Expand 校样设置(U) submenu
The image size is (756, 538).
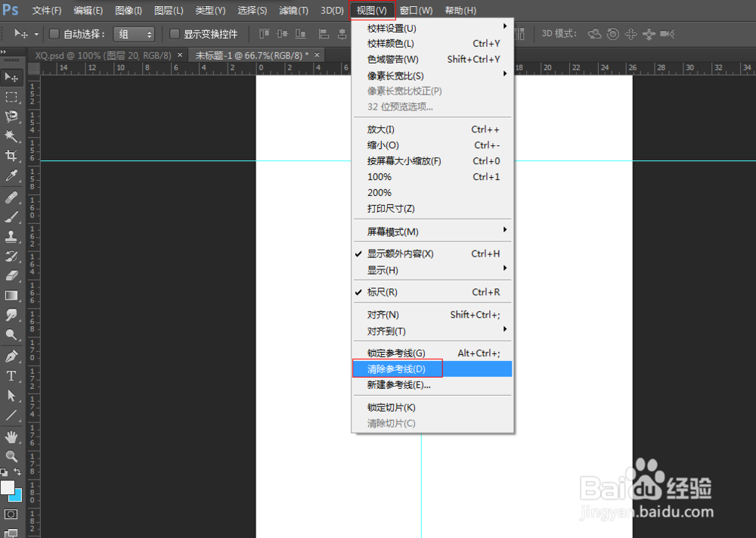click(x=433, y=28)
